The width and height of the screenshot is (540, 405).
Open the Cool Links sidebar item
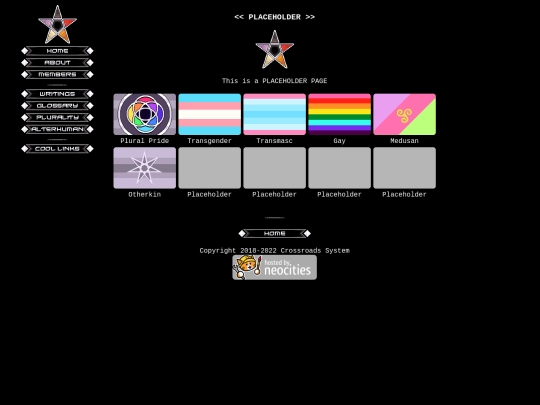pos(57,149)
